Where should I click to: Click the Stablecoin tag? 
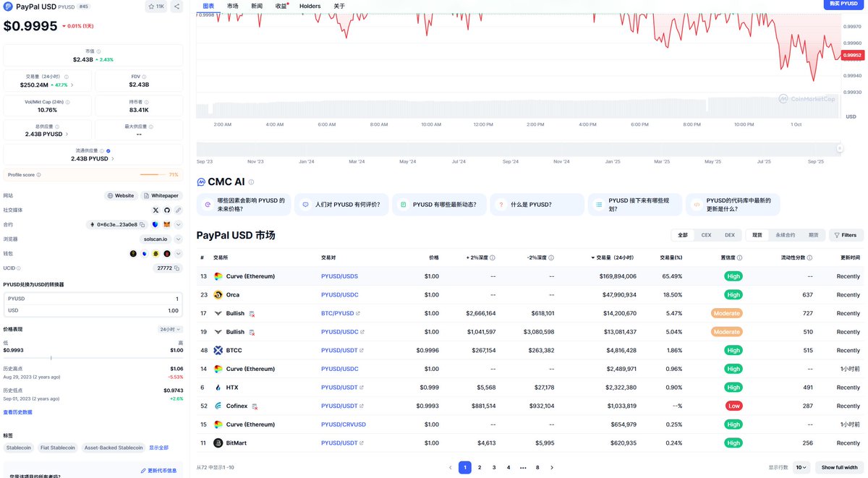click(x=19, y=448)
